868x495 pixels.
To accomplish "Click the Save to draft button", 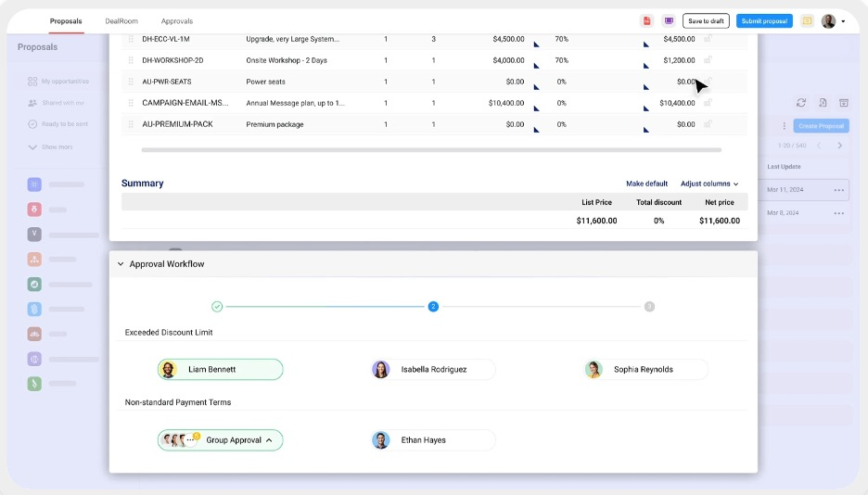I will 706,21.
